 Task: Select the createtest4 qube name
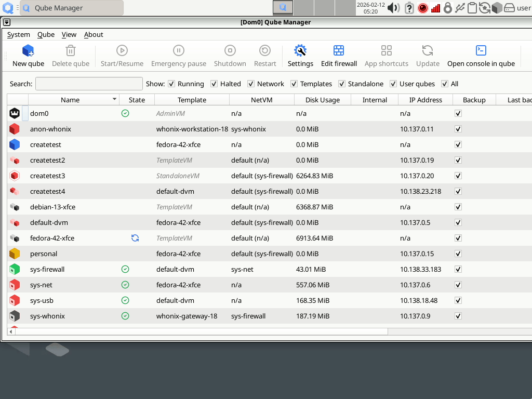tap(47, 191)
